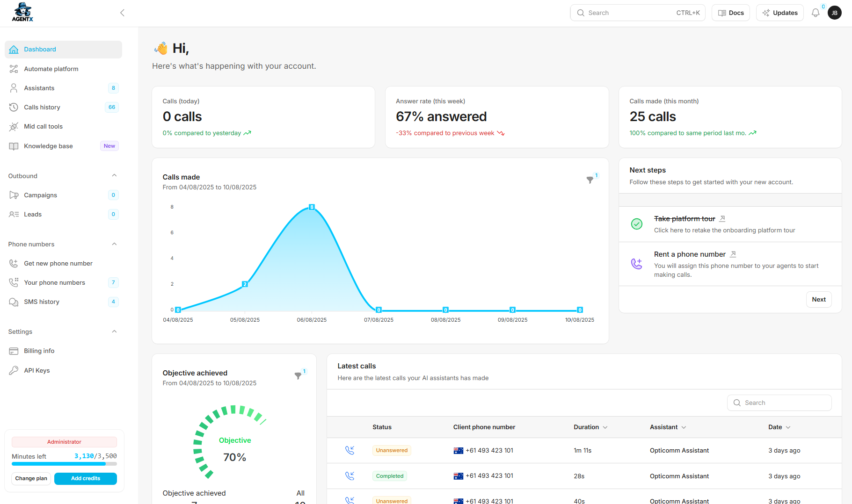Go to Knowledge base menu item
This screenshot has width=852, height=504.
pos(48,146)
